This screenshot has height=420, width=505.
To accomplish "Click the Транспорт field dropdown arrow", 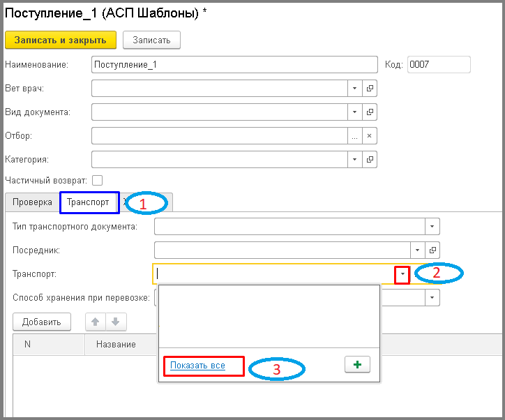I will click(x=402, y=274).
